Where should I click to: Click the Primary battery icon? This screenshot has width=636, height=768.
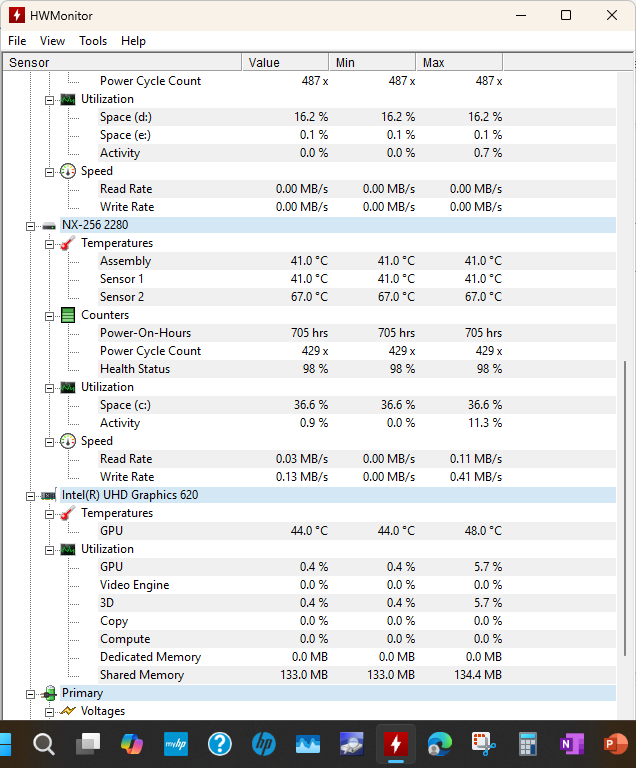pyautogui.click(x=49, y=694)
